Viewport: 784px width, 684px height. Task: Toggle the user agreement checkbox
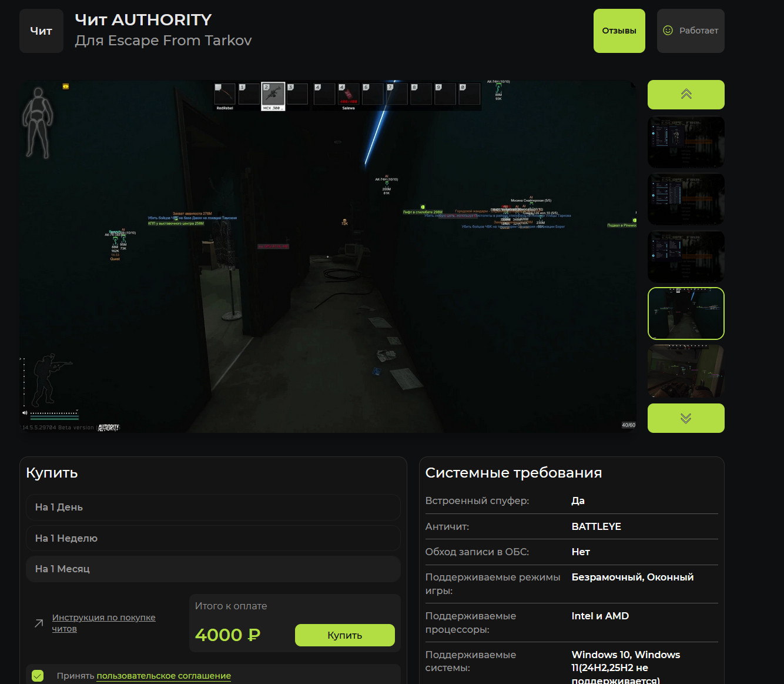[38, 676]
